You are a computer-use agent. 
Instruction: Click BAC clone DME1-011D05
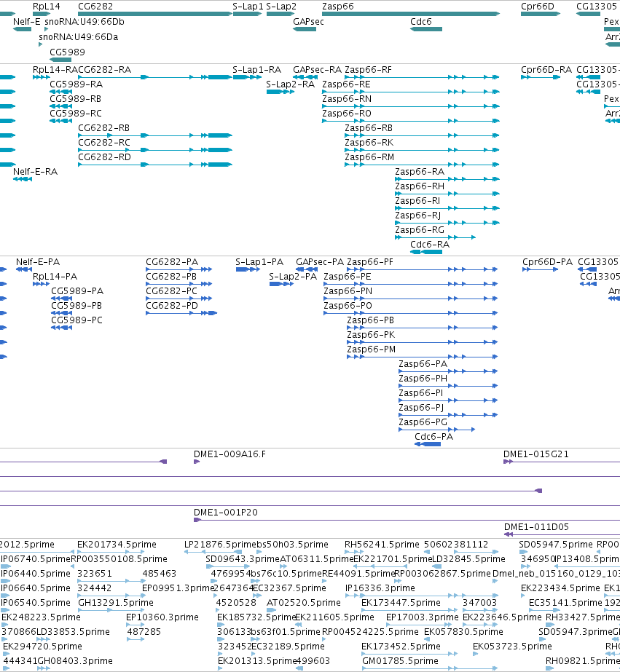536,527
